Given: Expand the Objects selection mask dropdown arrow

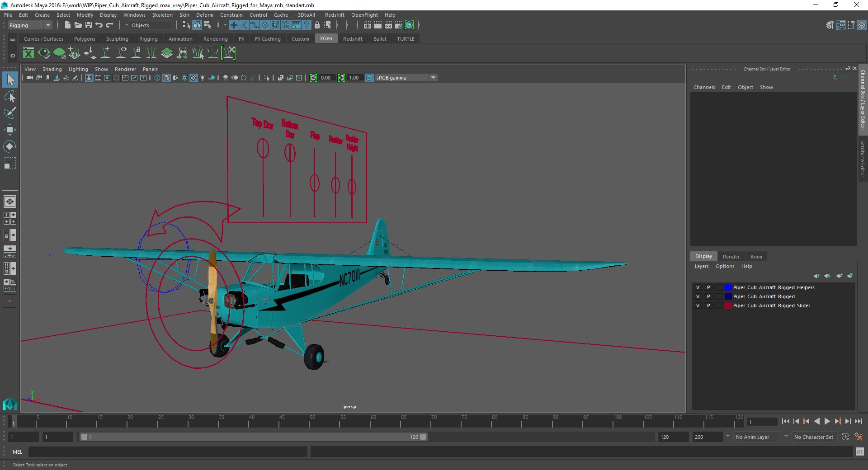Looking at the screenshot, I should [x=127, y=25].
